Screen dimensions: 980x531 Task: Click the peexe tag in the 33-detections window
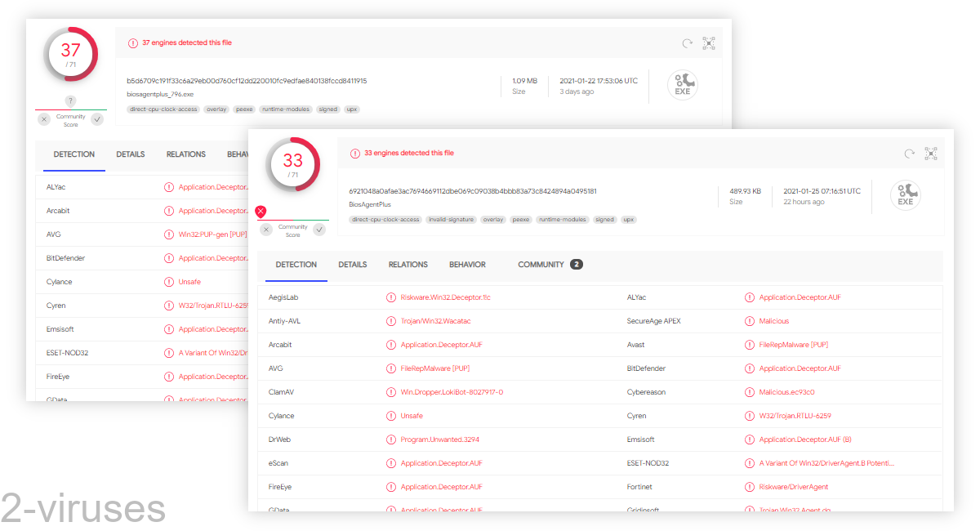[x=521, y=220]
